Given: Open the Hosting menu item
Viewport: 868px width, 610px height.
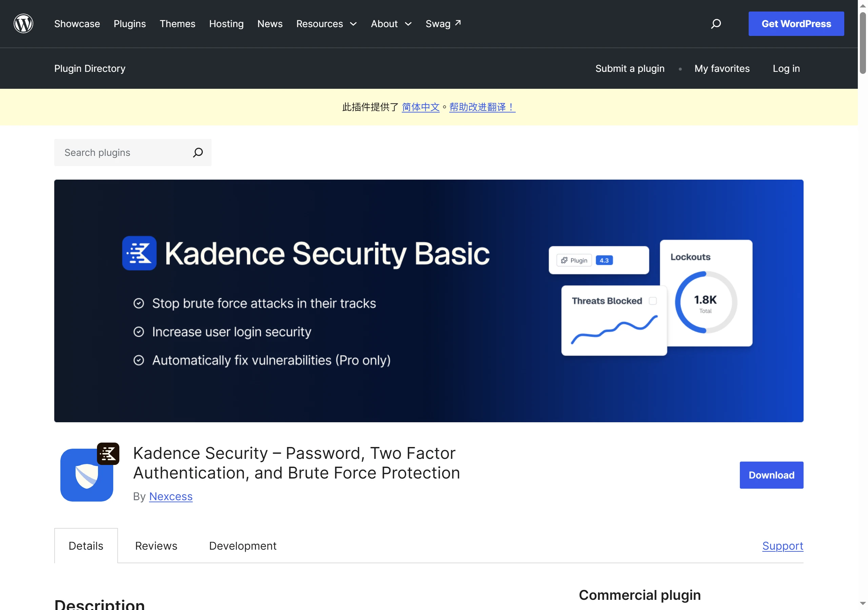Looking at the screenshot, I should (226, 24).
